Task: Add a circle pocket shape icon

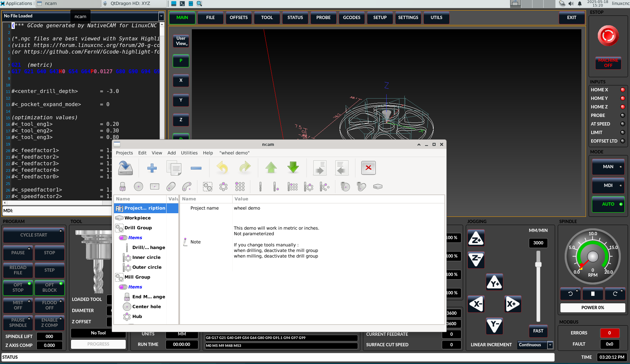Action: point(138,187)
